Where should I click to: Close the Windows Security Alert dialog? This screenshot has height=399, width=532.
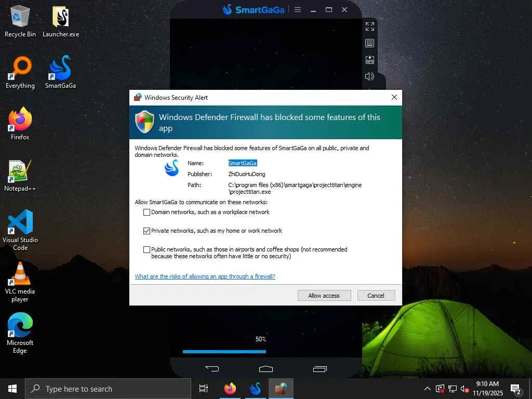[x=394, y=97]
